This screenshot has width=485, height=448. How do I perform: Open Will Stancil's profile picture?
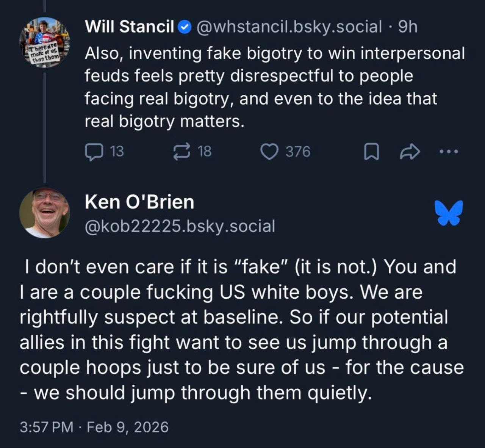(45, 42)
